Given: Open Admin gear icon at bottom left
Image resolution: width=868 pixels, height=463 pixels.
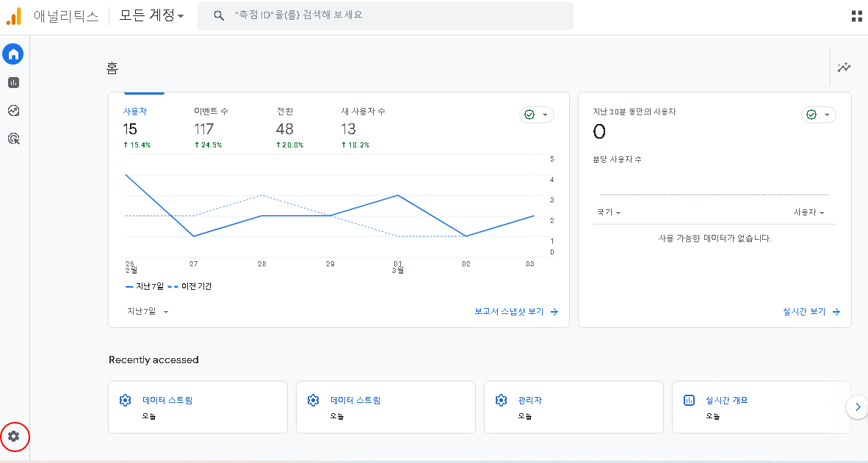Looking at the screenshot, I should point(14,437).
